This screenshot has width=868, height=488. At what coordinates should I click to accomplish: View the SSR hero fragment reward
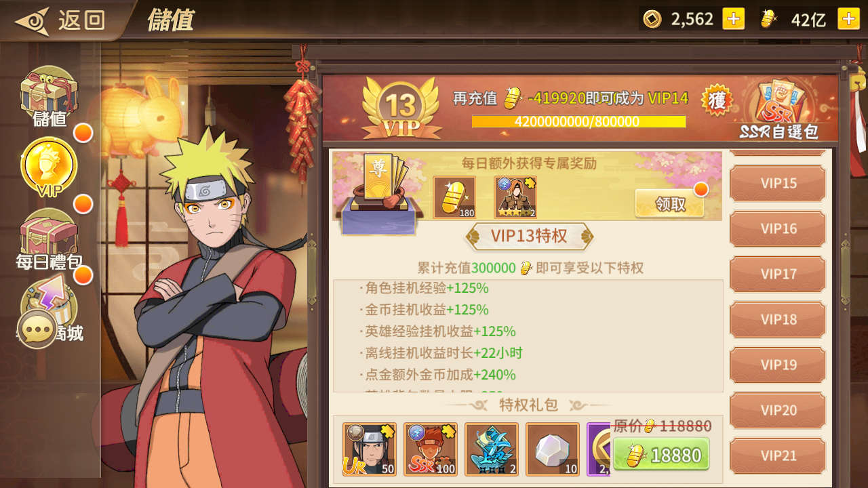pos(431,449)
